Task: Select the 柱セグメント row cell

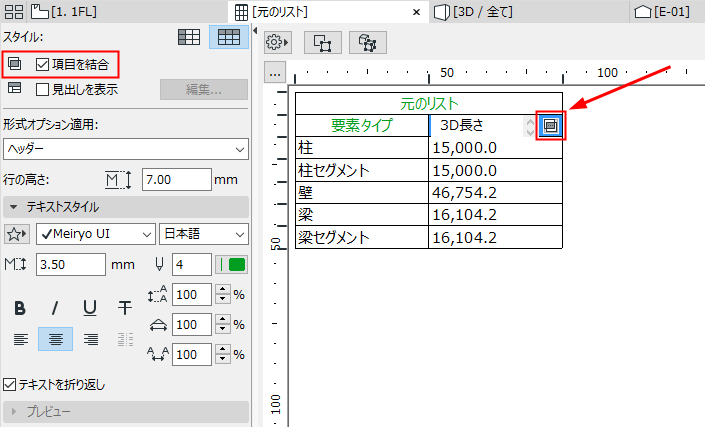Action: (x=362, y=171)
